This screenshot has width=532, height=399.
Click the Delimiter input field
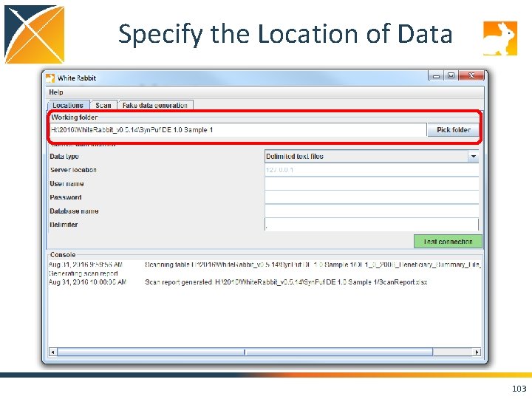coord(372,225)
